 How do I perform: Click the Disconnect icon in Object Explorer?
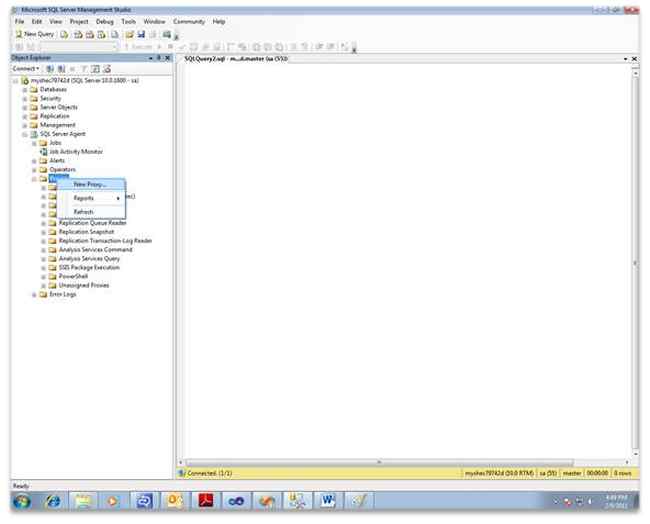pyautogui.click(x=61, y=69)
